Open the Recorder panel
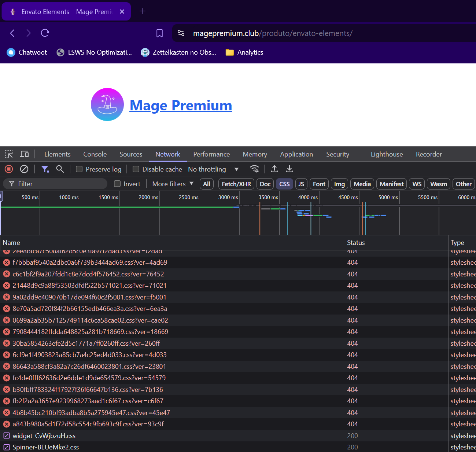This screenshot has height=452, width=476. pyautogui.click(x=429, y=154)
